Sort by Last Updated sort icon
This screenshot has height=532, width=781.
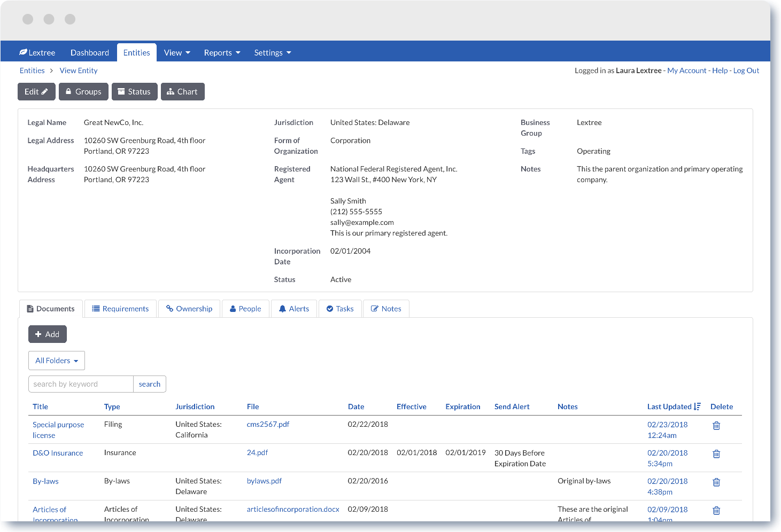(697, 406)
